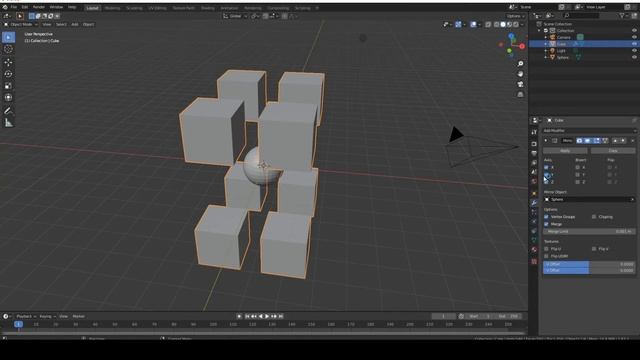This screenshot has width=640, height=360.
Task: Select the Scale tool
Action: tap(8, 86)
